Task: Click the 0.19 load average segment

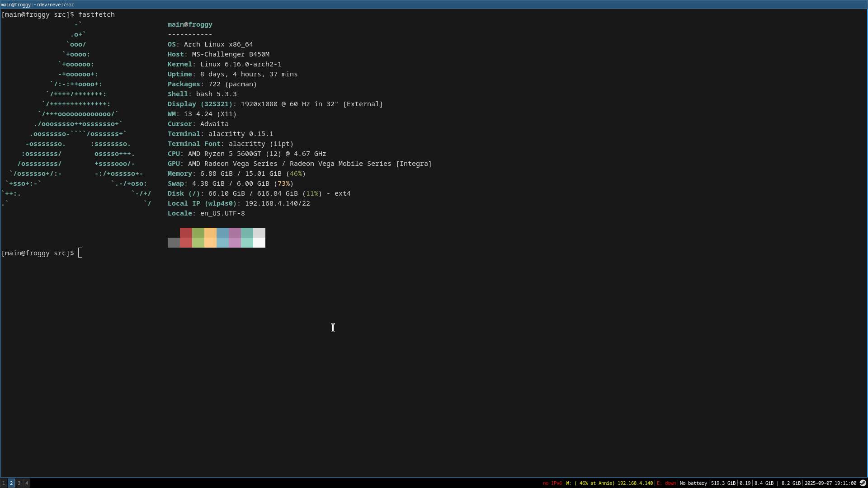Action: [x=745, y=483]
